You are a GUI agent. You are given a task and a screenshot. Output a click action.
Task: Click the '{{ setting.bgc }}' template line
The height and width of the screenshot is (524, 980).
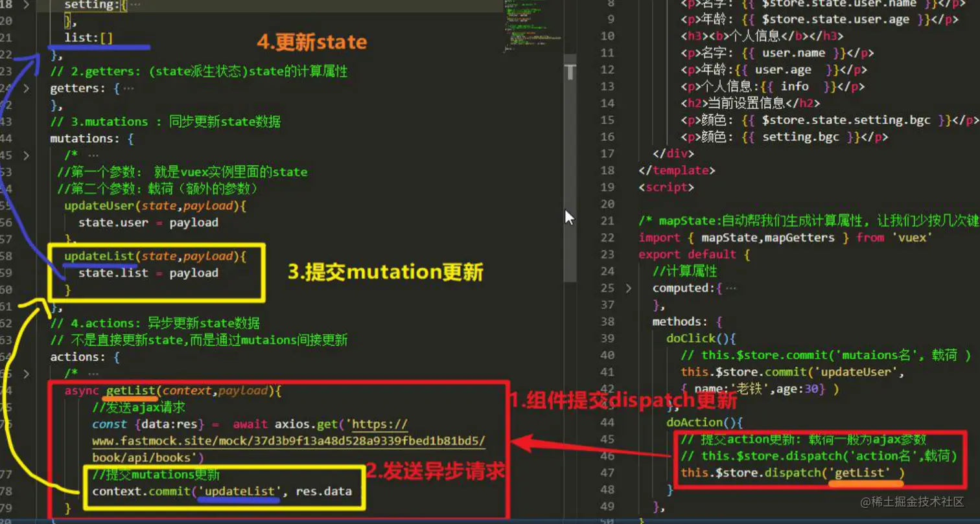coord(784,137)
